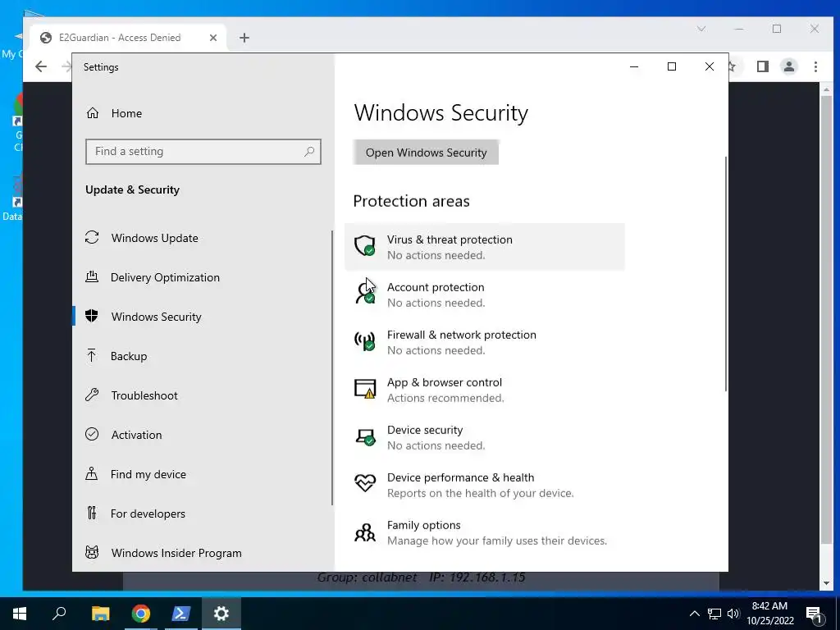Click the Settings gear taskbar button
Image resolution: width=840 pixels, height=630 pixels.
[x=221, y=614]
